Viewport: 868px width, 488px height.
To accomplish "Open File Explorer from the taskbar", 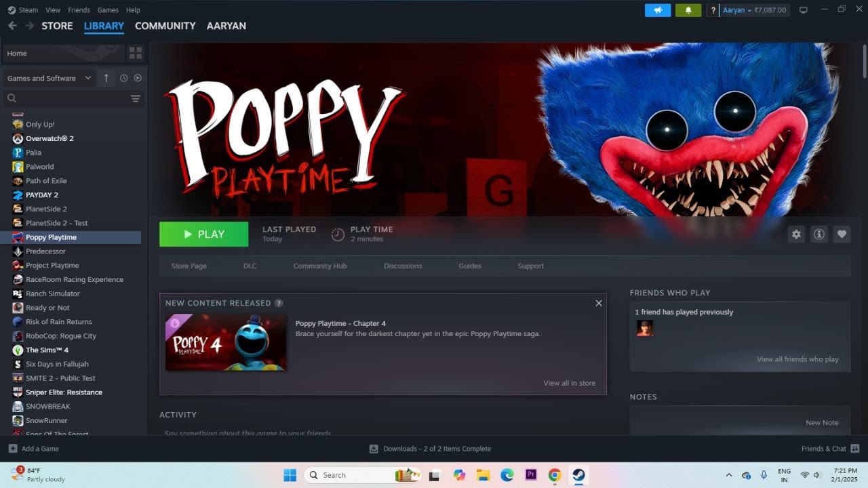I will [x=483, y=475].
